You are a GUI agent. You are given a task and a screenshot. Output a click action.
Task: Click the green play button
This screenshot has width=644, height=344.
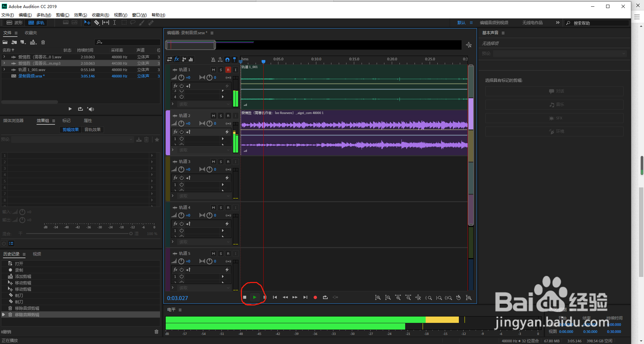[x=255, y=297]
